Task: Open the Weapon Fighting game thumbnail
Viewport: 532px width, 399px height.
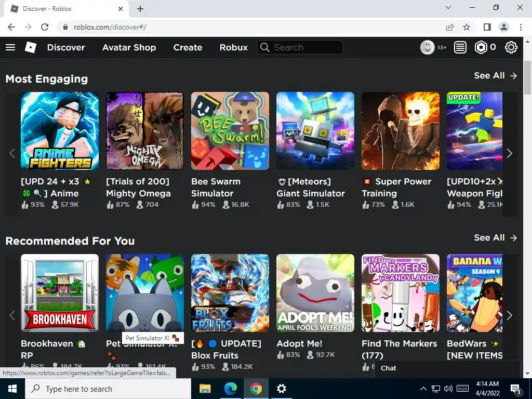Action: 474,131
